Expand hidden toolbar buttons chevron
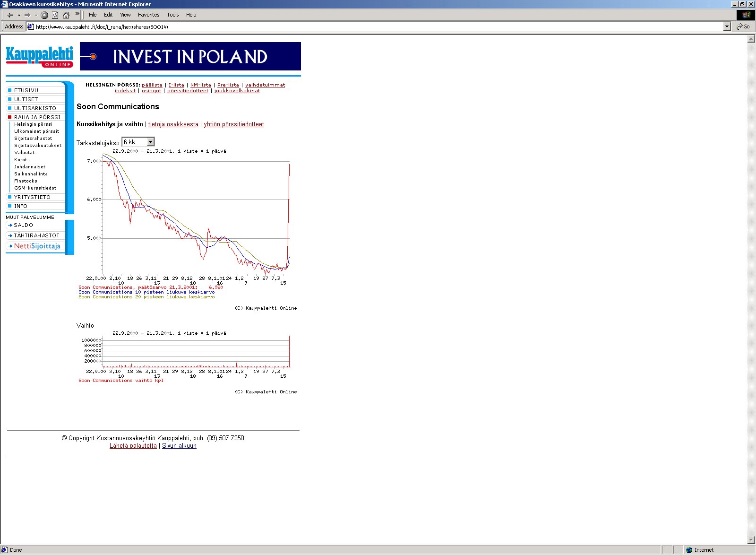 [77, 14]
